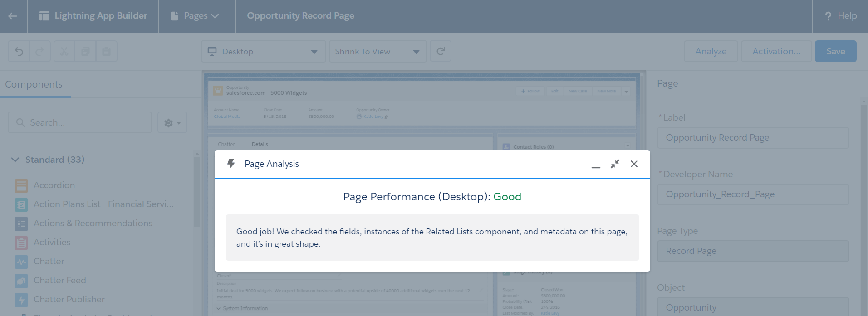
Task: Select the Chatter tab on canvas
Action: pyautogui.click(x=226, y=144)
